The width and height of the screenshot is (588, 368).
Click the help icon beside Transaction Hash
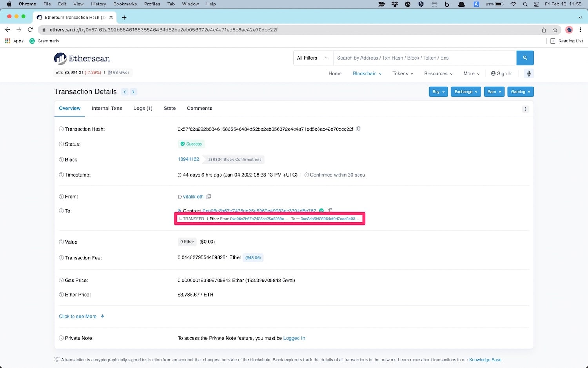click(x=61, y=129)
